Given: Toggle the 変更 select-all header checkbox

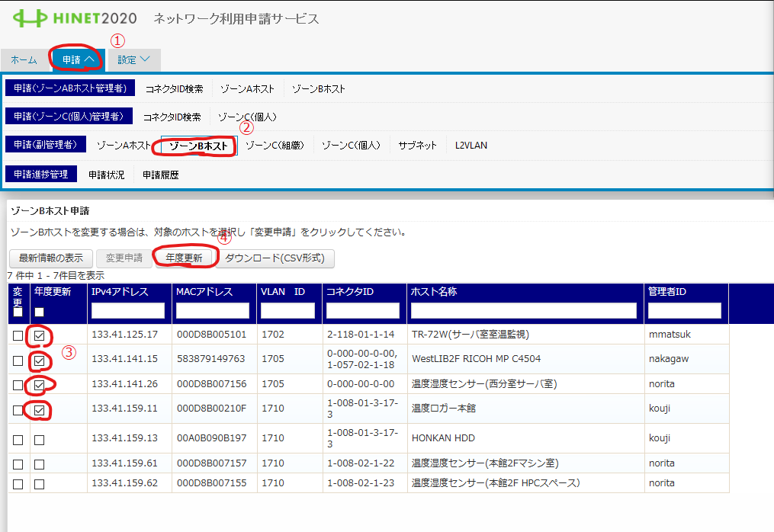Looking at the screenshot, I should coord(18,312).
